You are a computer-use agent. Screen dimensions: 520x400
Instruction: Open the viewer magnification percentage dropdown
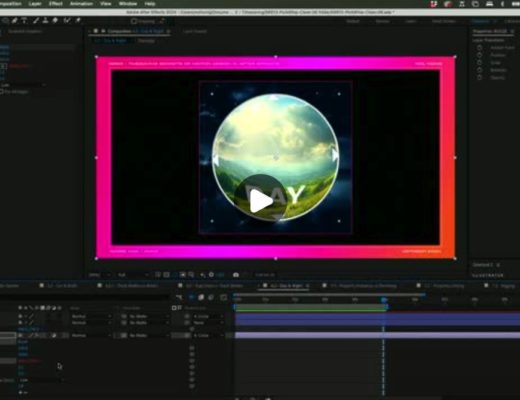pos(99,275)
